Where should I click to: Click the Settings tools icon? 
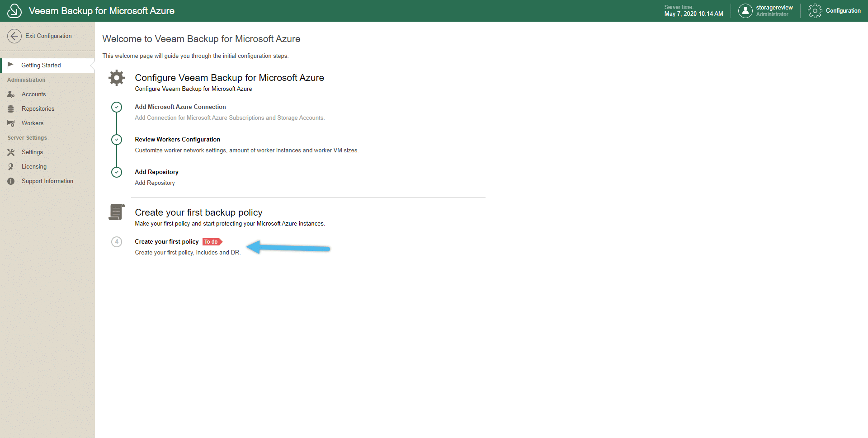pos(11,152)
